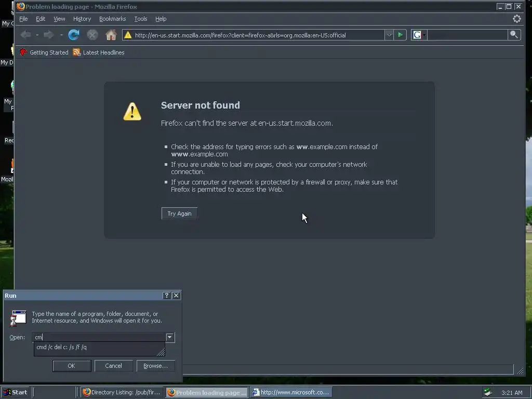
Task: Open the Help menu
Action: pyautogui.click(x=161, y=19)
